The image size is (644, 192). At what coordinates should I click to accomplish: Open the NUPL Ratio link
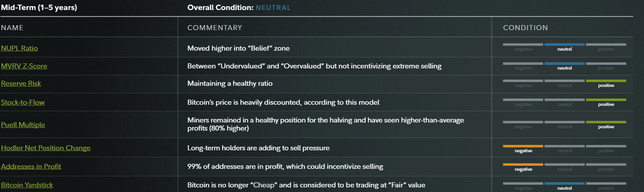[x=19, y=48]
